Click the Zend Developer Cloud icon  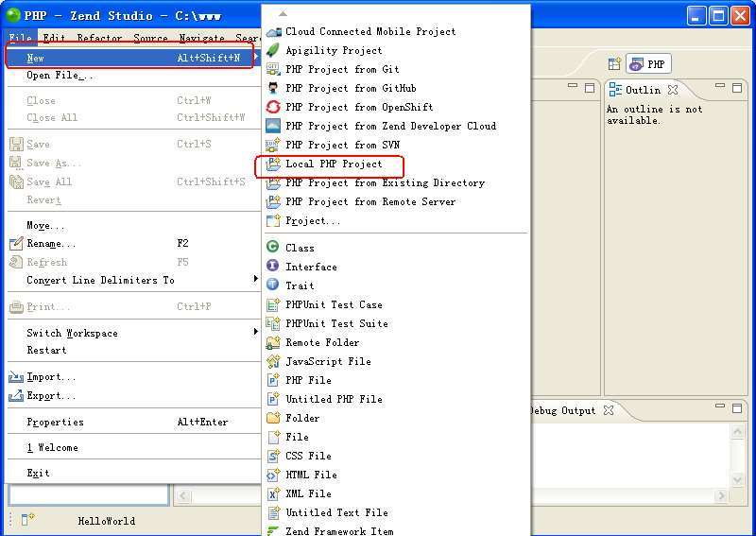click(x=273, y=126)
